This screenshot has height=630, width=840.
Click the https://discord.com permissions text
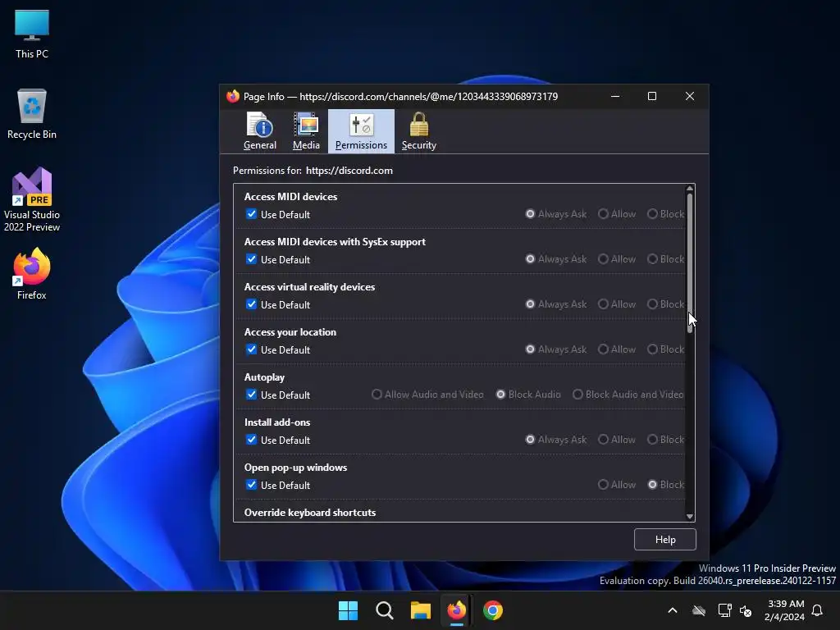[349, 171]
